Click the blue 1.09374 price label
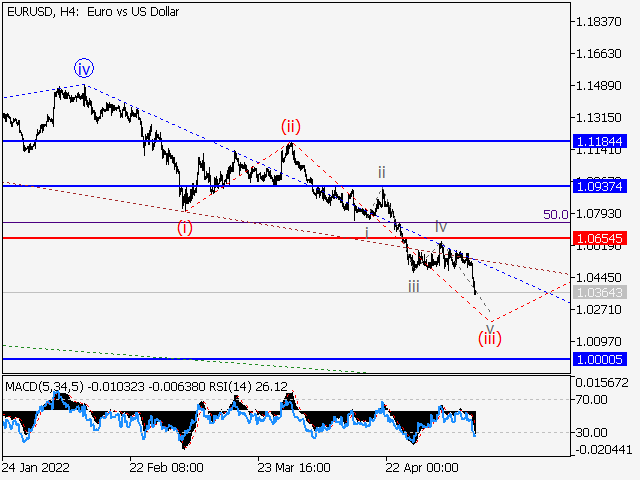640x480 pixels. point(600,187)
